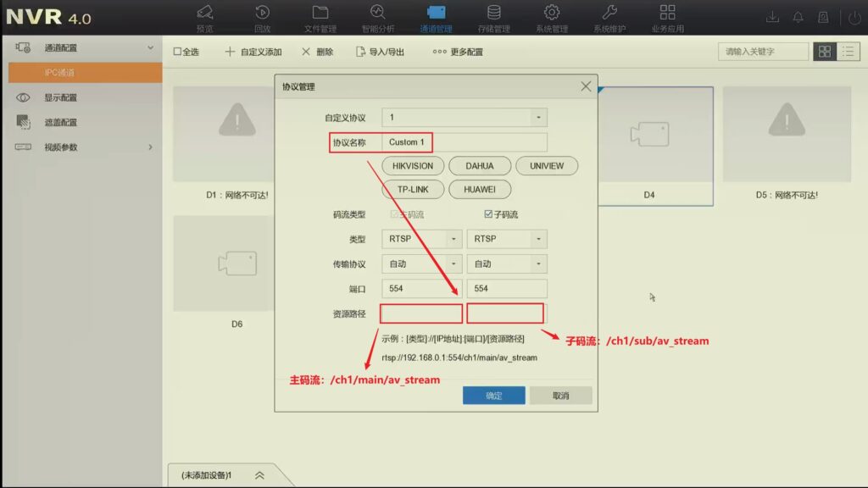Click the HIKVISION protocol preset button
The height and width of the screenshot is (488, 868).
[x=412, y=165]
